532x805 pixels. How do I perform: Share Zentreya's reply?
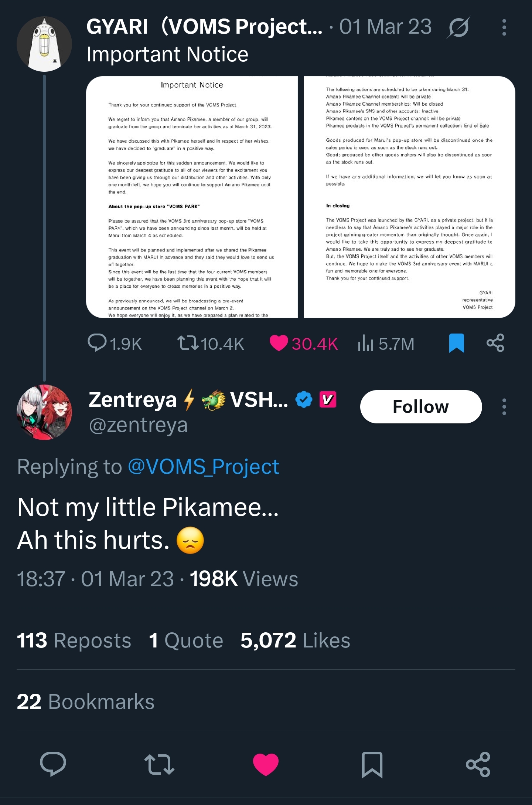click(x=478, y=764)
